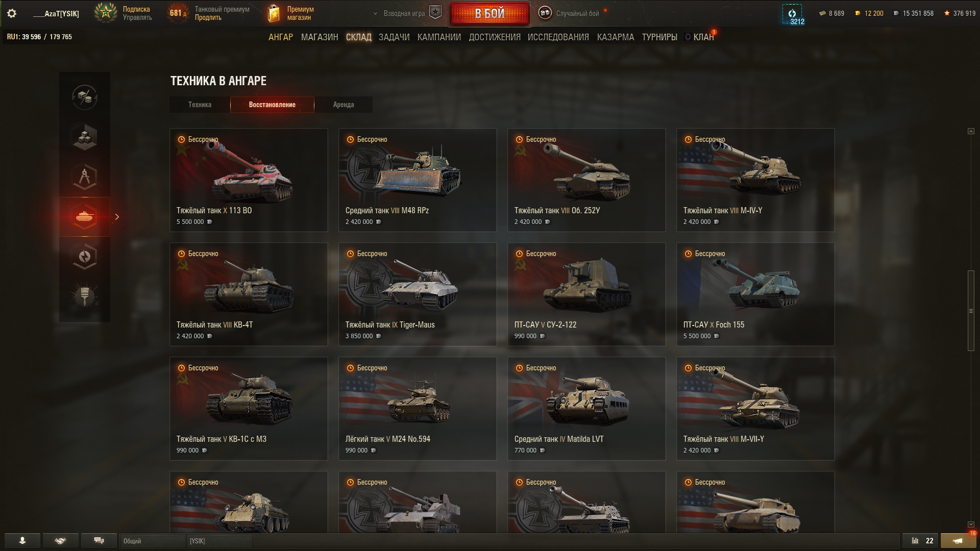980x551 pixels.
Task: Open the sidebar stacked crates storage icon
Action: 85,137
